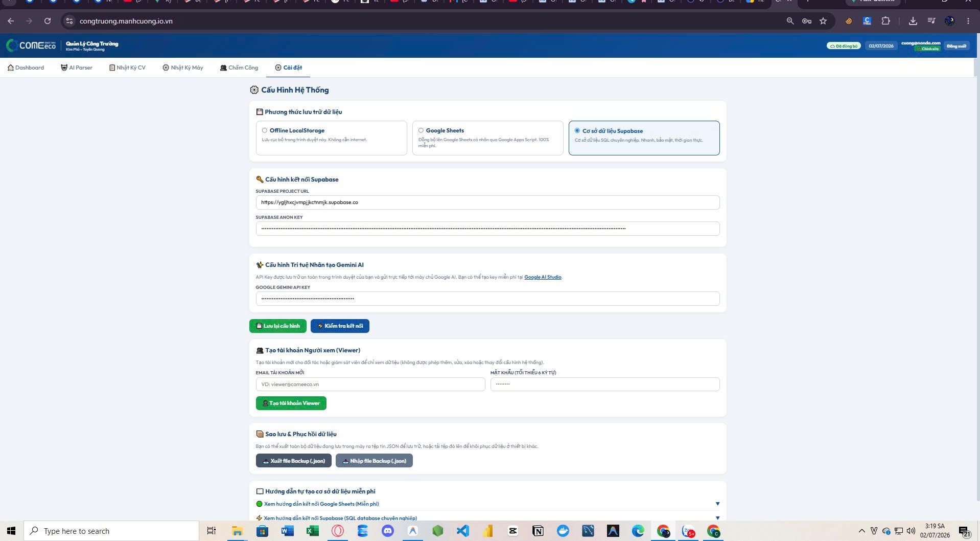Open Power BI from the taskbar
Screen dimensions: 980x541
click(x=487, y=531)
